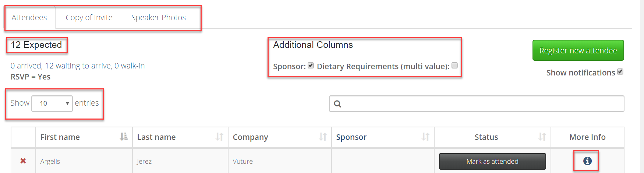Open the Show entries dropdown

pyautogui.click(x=52, y=103)
